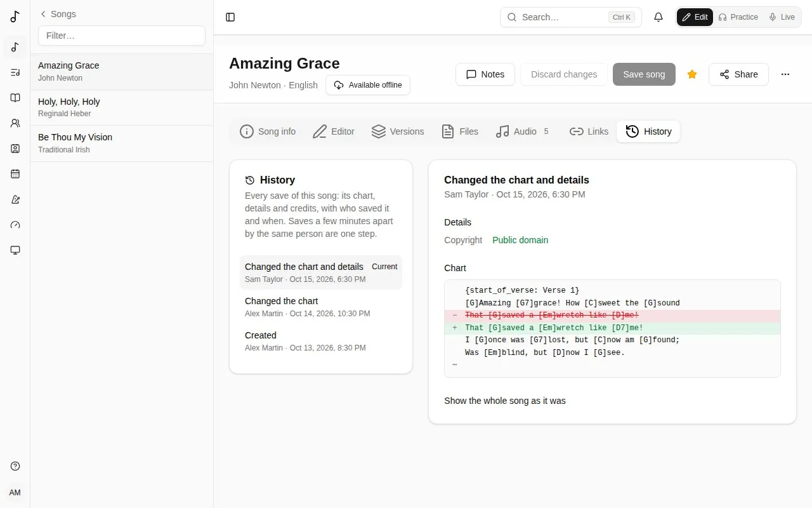Open the Audio tab
This screenshot has height=508, width=812.
tap(523, 131)
